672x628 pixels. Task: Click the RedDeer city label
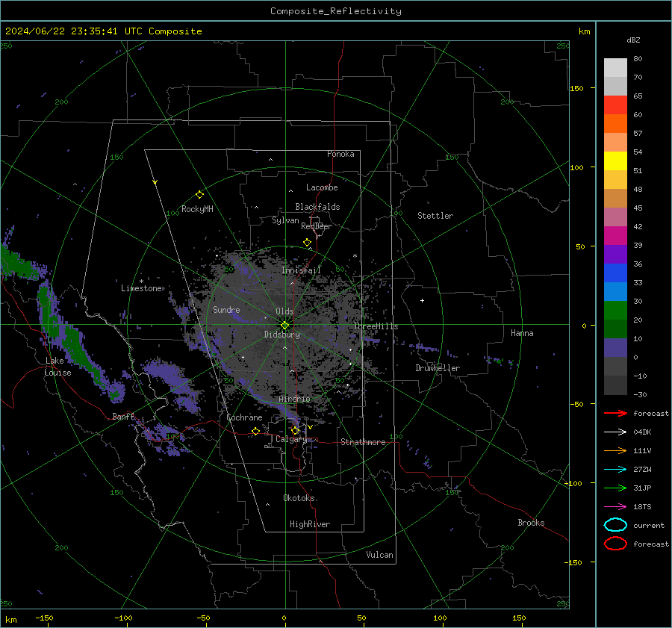[x=317, y=226]
